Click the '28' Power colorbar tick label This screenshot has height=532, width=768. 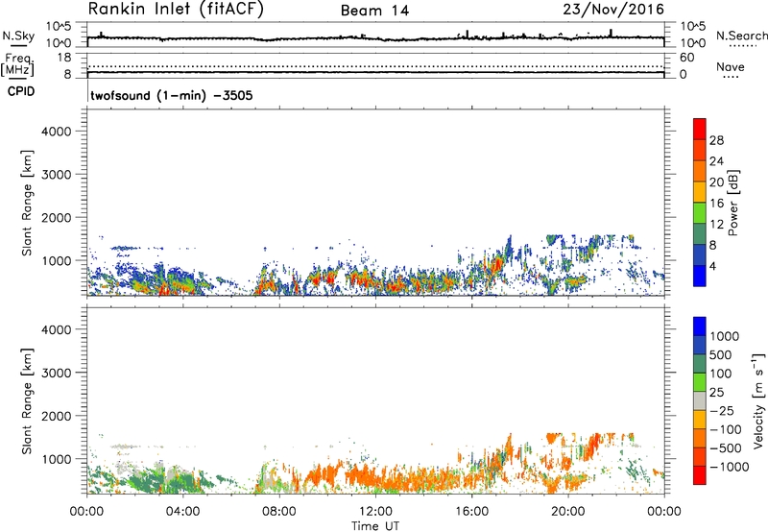tap(716, 140)
